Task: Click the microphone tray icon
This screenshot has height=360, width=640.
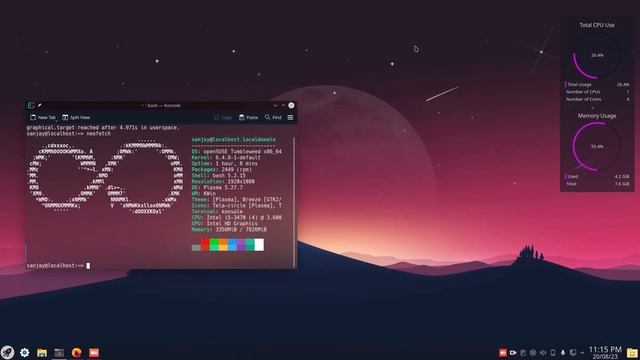Action: click(x=563, y=353)
